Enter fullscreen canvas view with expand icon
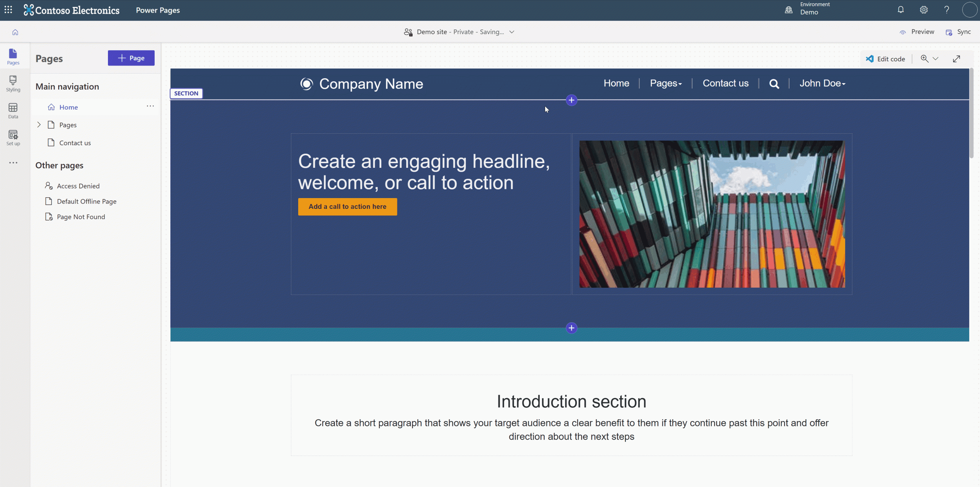This screenshot has width=980, height=487. (956, 58)
